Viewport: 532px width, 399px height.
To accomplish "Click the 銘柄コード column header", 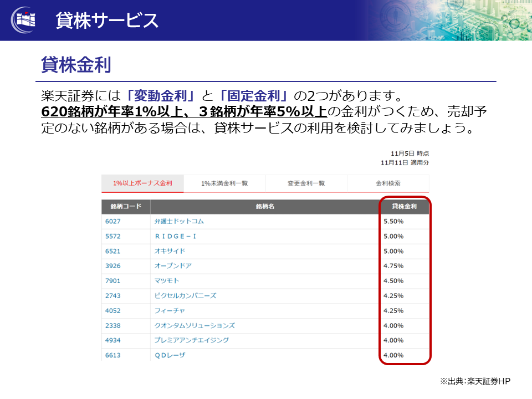I will point(126,206).
